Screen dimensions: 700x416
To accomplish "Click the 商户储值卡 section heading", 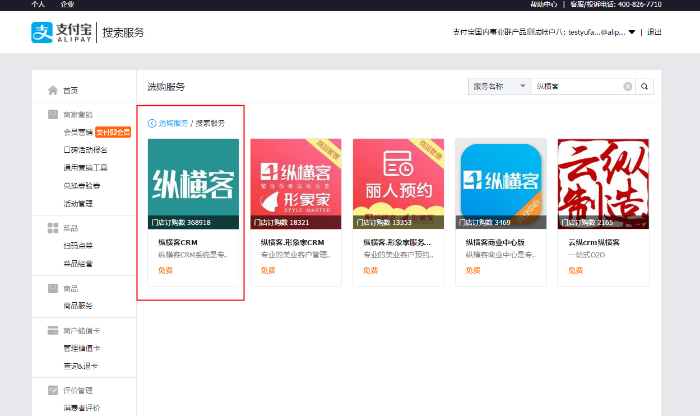I will (82, 331).
